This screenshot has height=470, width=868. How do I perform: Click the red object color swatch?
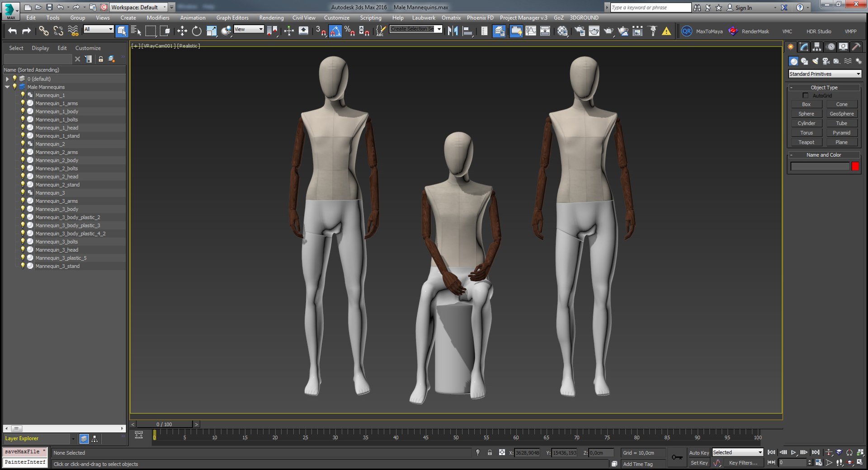855,166
